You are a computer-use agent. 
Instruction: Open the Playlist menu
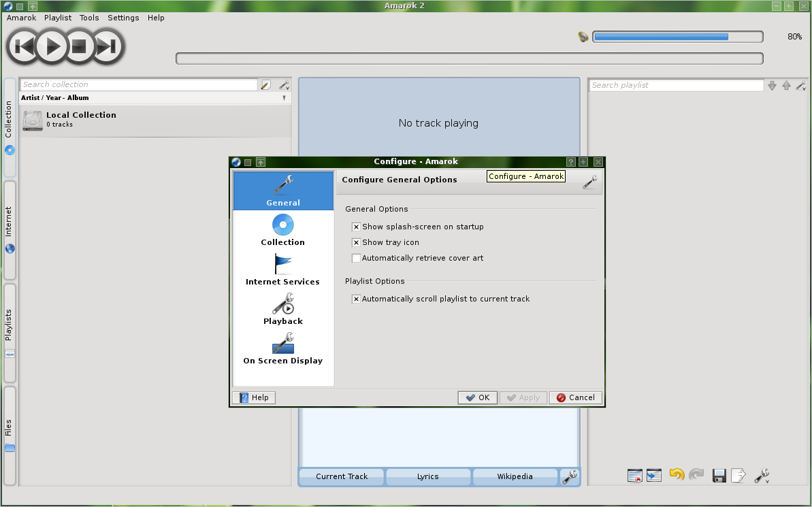click(57, 18)
